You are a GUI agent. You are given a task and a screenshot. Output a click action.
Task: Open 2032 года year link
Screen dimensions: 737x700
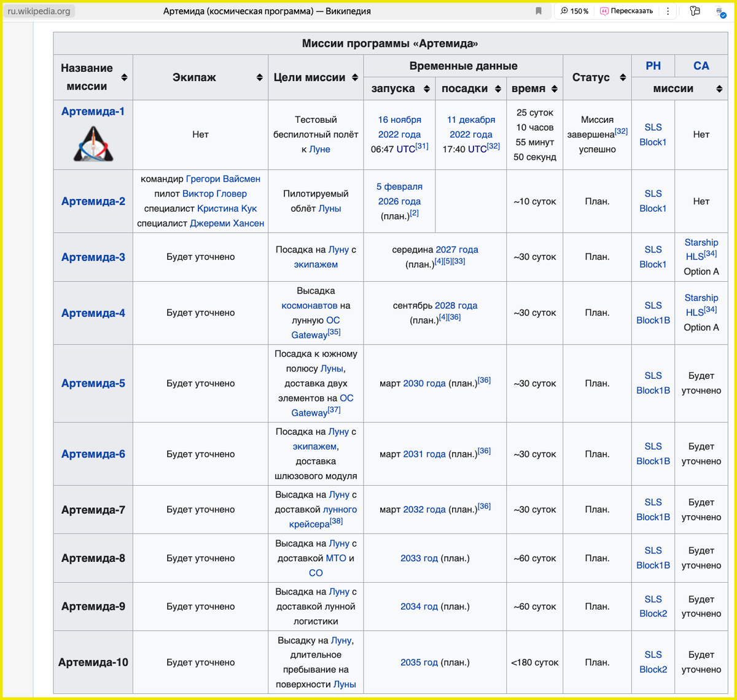click(x=424, y=509)
